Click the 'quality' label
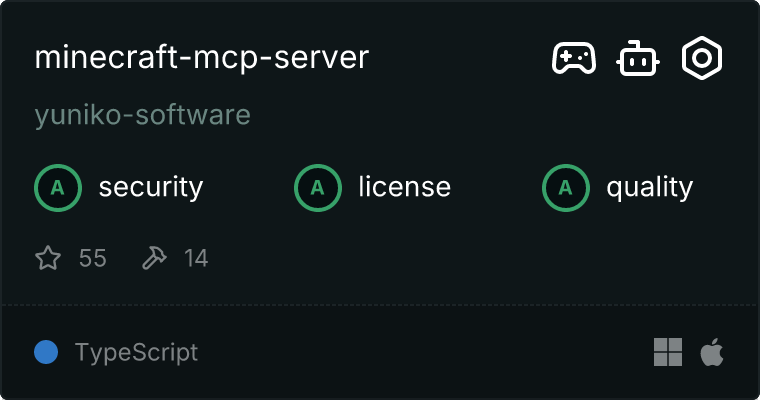Viewport: 760px width, 400px height. [x=649, y=187]
